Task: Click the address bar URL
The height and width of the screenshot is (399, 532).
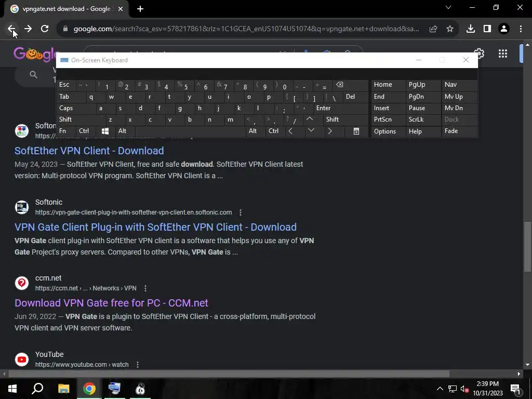Action: [x=246, y=29]
